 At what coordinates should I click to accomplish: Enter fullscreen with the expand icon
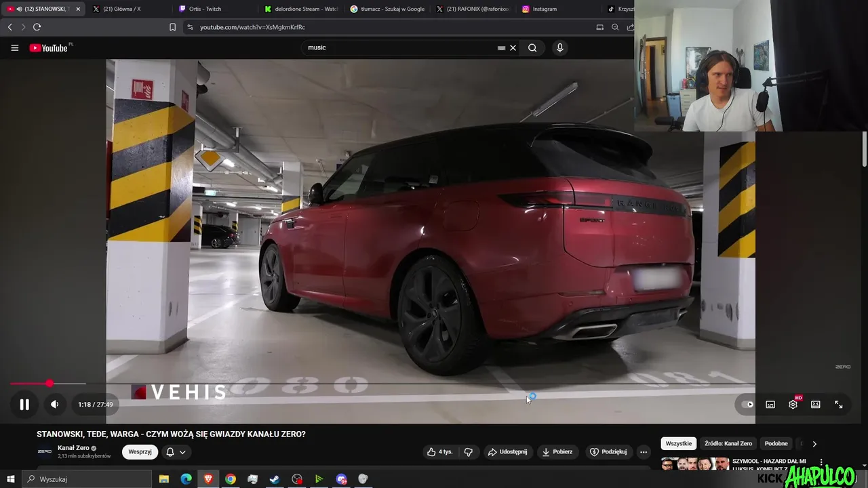[839, 405]
